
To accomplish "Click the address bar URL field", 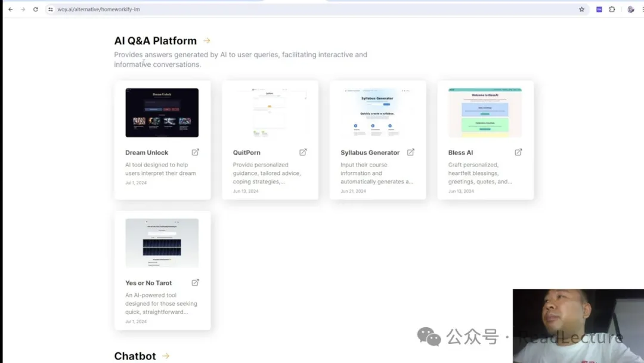I will point(298,10).
